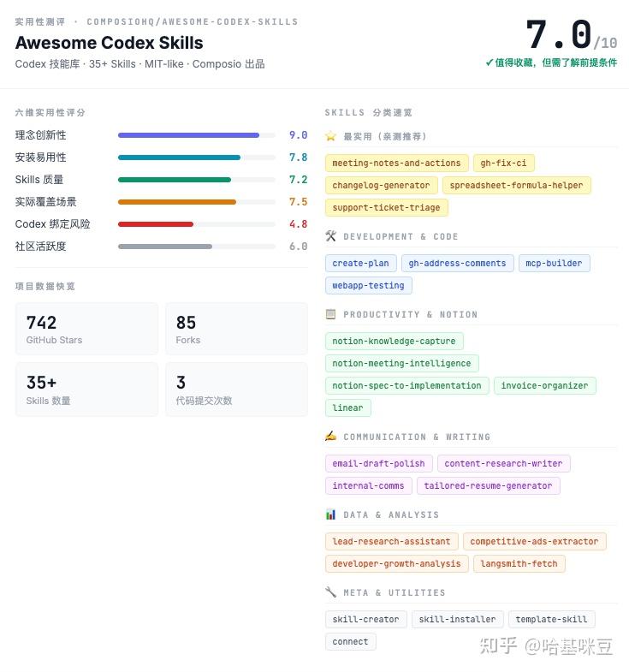Click the competitive-ads-extractor tag
Viewport: 629px width, 672px height.
point(534,542)
